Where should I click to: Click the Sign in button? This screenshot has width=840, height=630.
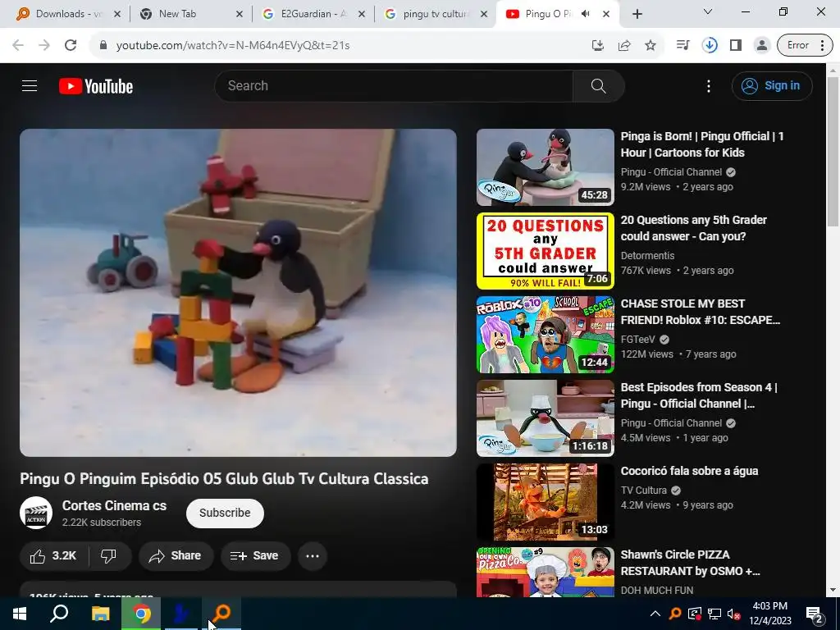pyautogui.click(x=772, y=85)
